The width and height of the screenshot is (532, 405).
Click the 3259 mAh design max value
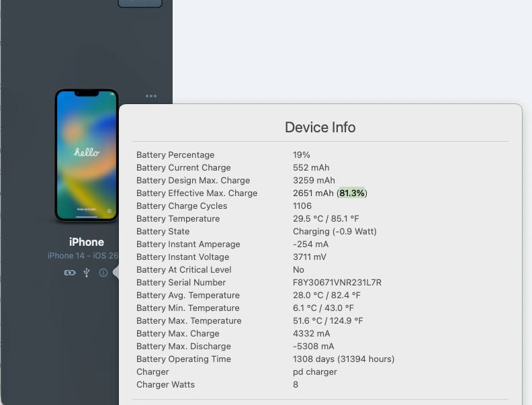(314, 181)
